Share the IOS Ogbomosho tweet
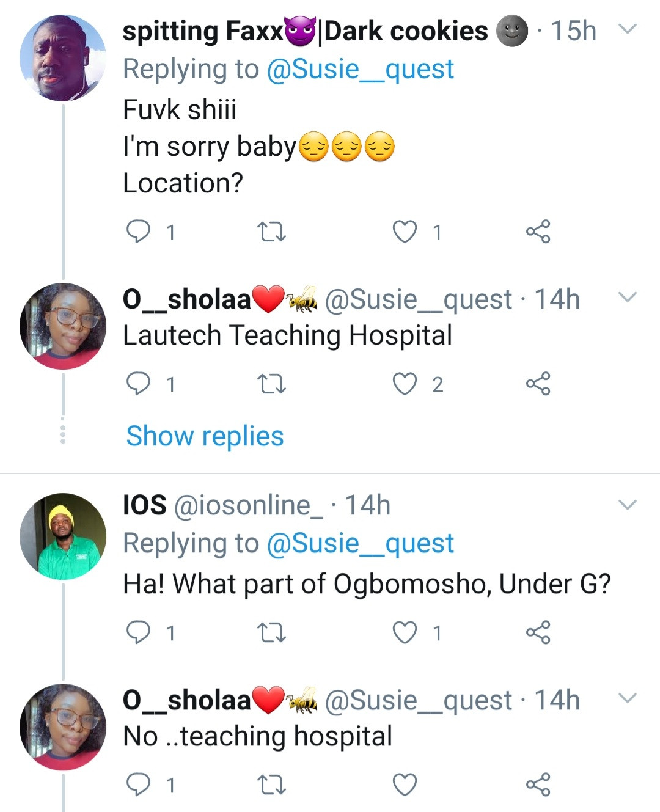 (538, 632)
